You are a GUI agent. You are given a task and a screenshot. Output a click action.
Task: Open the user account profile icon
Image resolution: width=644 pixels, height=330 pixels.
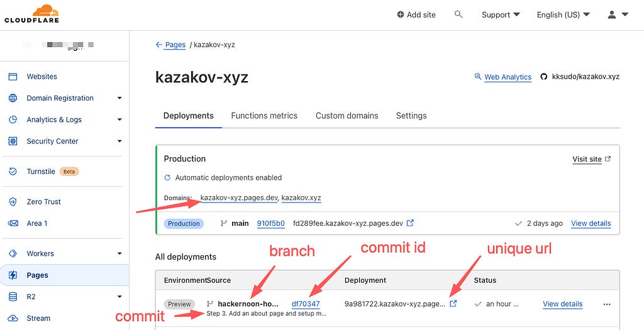pyautogui.click(x=612, y=15)
